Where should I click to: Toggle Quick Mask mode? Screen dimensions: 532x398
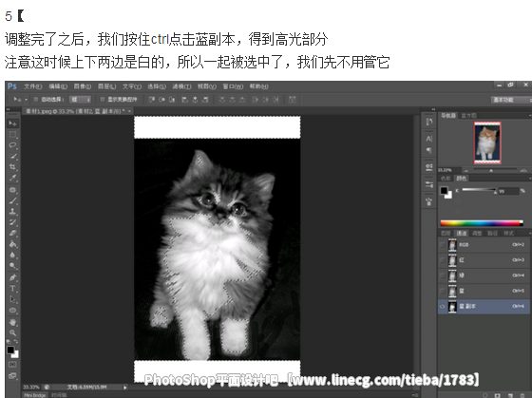(13, 365)
